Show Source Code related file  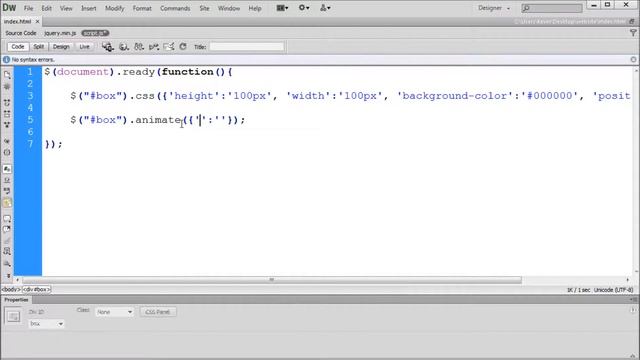pyautogui.click(x=21, y=33)
